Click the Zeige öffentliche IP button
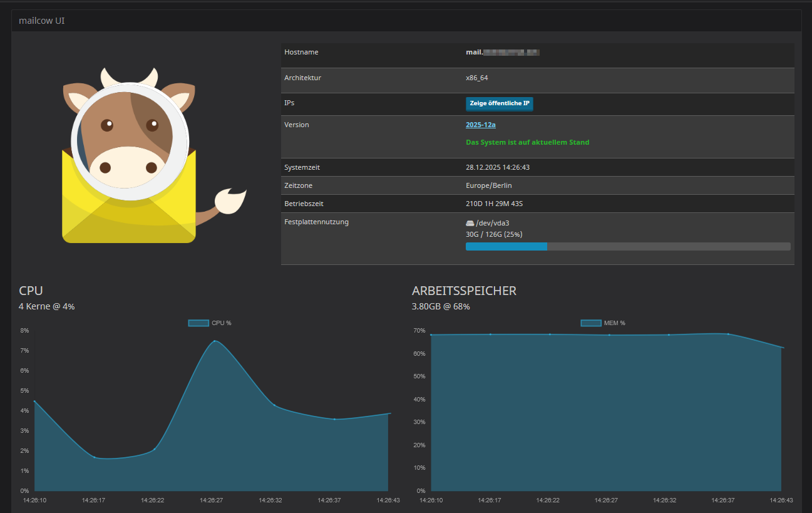The width and height of the screenshot is (812, 513). tap(499, 103)
